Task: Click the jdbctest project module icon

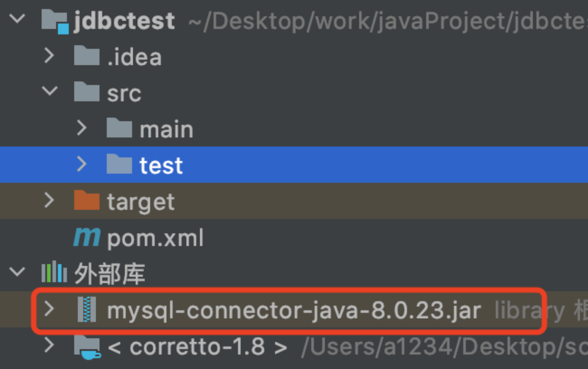Action: coord(55,21)
